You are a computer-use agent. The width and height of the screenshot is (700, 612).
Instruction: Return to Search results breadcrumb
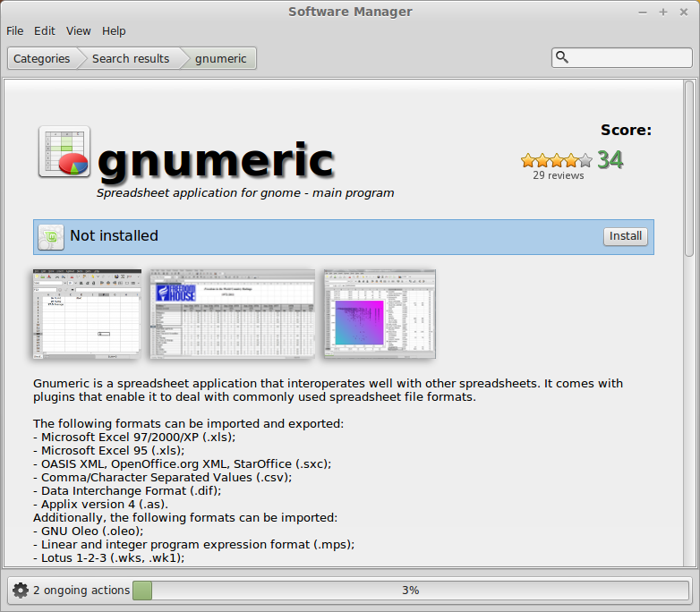131,58
